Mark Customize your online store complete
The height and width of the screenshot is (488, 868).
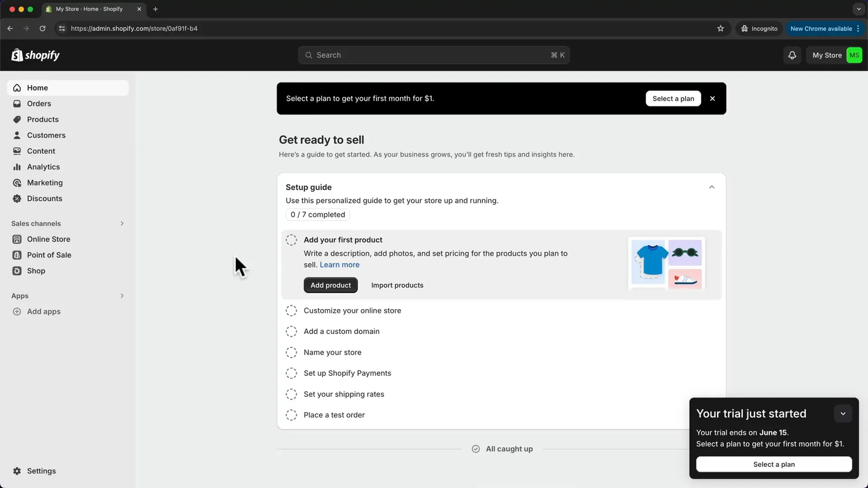click(x=291, y=311)
